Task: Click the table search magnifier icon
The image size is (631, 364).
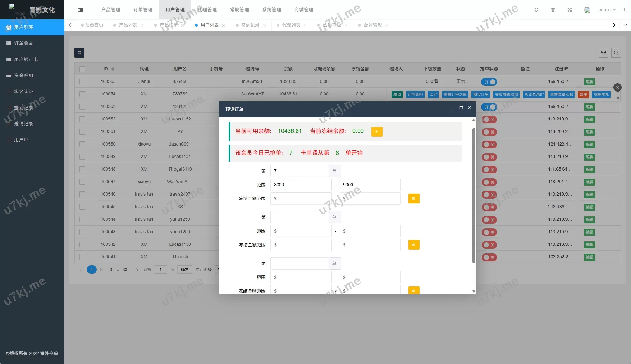Action: pyautogui.click(x=616, y=53)
